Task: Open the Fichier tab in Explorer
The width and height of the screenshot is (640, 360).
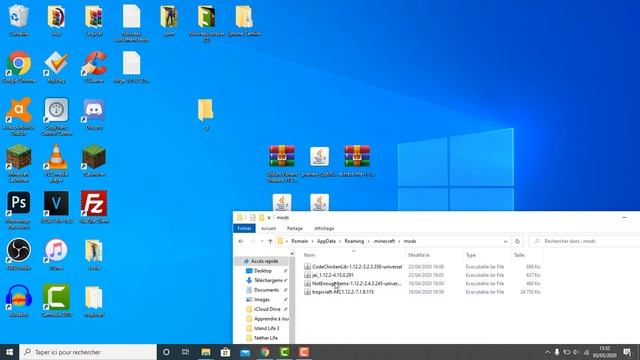Action: click(x=244, y=228)
